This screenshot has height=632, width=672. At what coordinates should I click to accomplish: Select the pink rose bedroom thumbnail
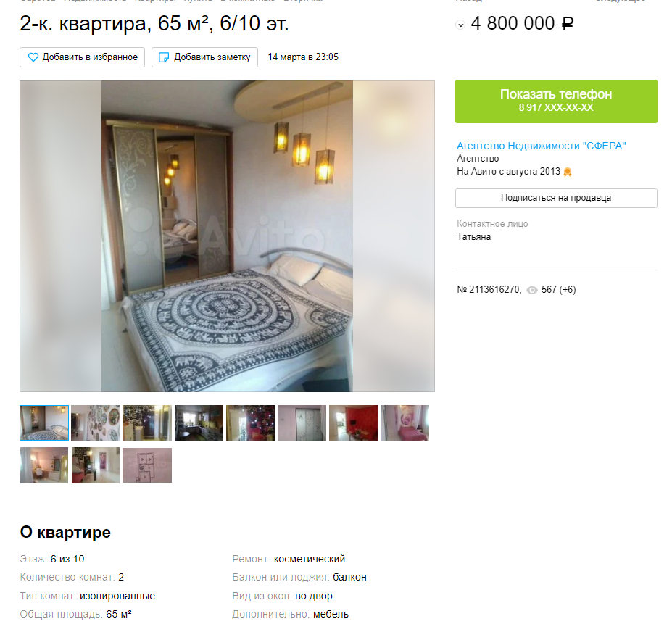tap(405, 423)
